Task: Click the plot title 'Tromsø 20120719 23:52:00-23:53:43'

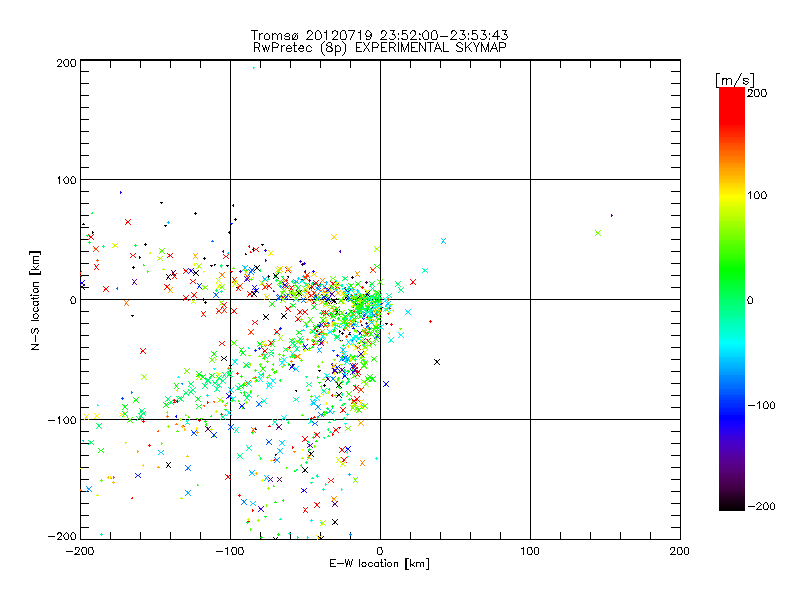Action: (379, 35)
